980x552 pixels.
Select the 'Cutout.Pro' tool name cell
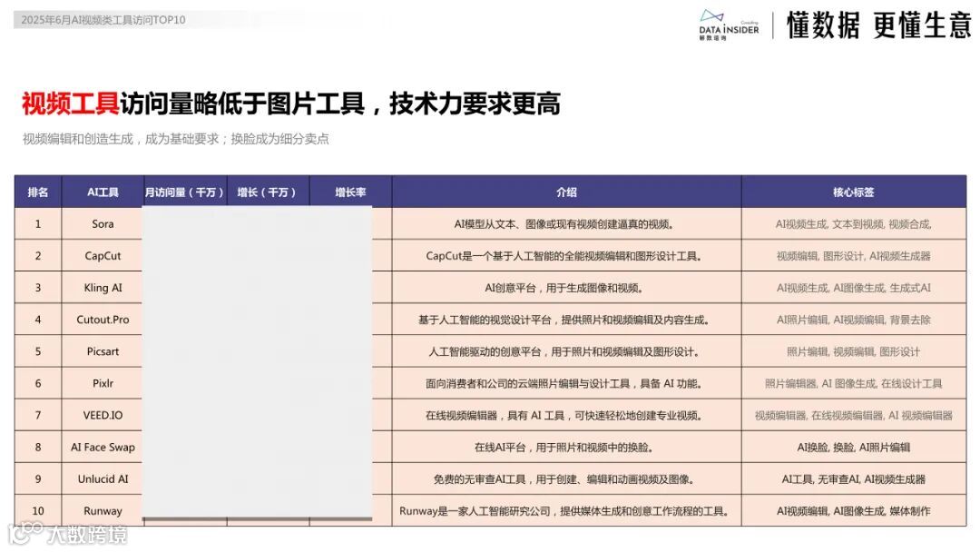pos(103,320)
